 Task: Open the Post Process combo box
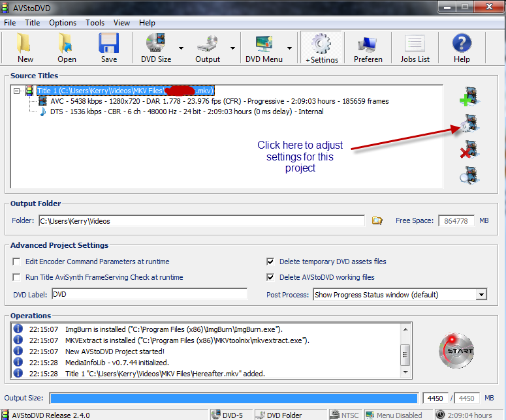[x=400, y=295]
